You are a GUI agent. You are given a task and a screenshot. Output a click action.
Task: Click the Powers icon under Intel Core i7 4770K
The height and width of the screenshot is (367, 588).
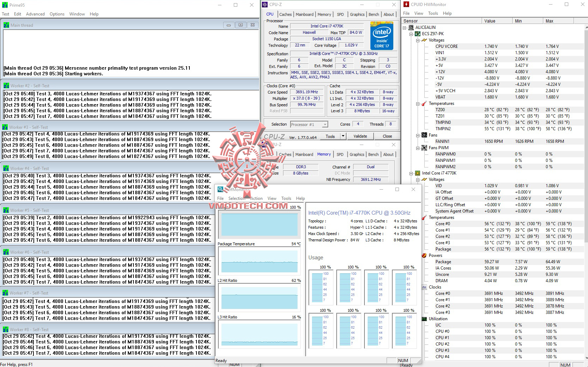[x=424, y=255]
